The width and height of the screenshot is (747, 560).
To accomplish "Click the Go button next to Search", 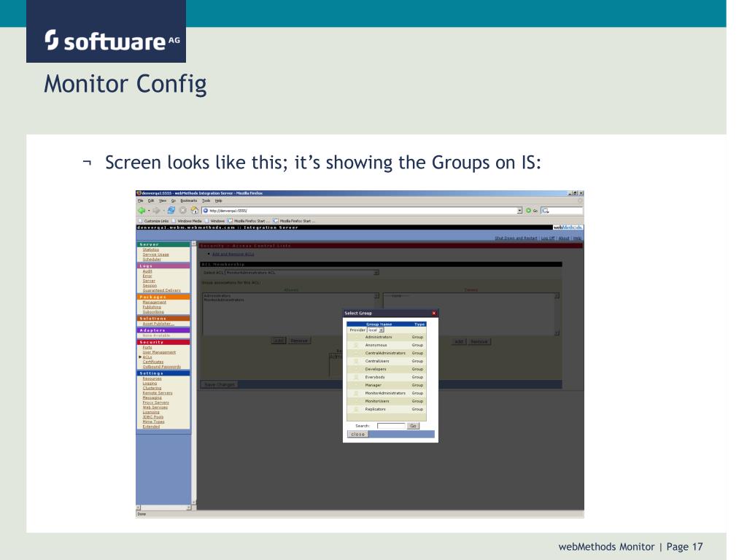I will pos(413,426).
